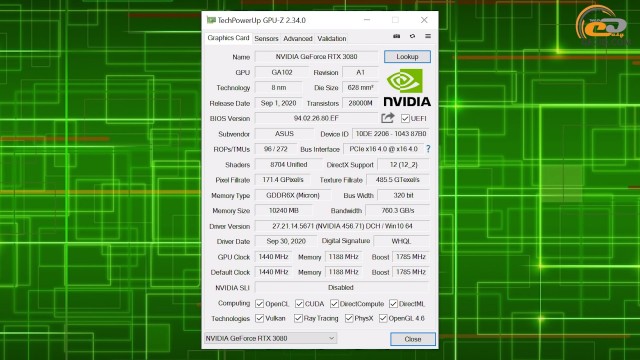Click the NVIDIA logo image

[x=407, y=87]
